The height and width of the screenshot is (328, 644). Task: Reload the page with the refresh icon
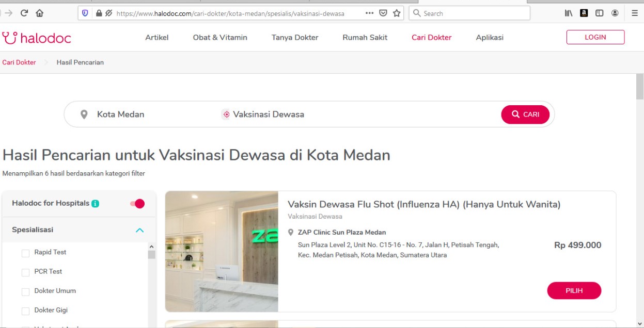coord(24,13)
